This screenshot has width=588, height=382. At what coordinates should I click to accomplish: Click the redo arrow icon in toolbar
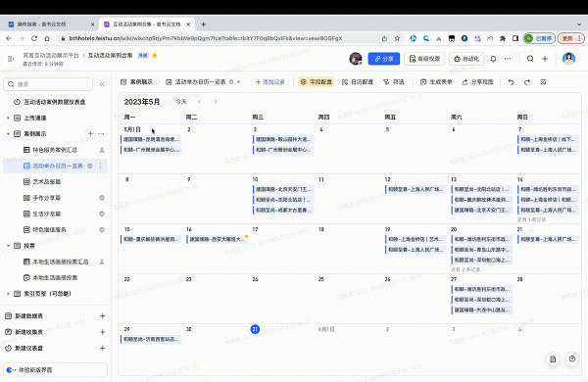tap(527, 82)
